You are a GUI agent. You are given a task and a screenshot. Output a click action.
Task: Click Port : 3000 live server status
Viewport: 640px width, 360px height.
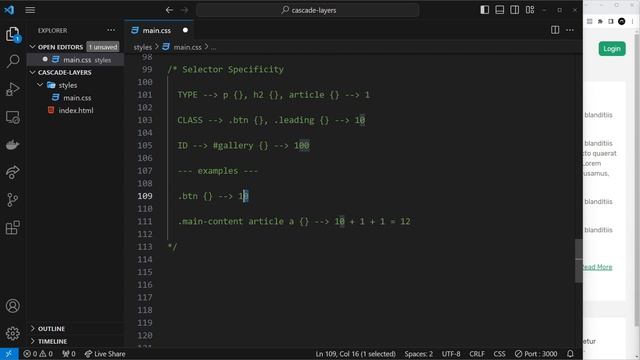[x=536, y=353]
